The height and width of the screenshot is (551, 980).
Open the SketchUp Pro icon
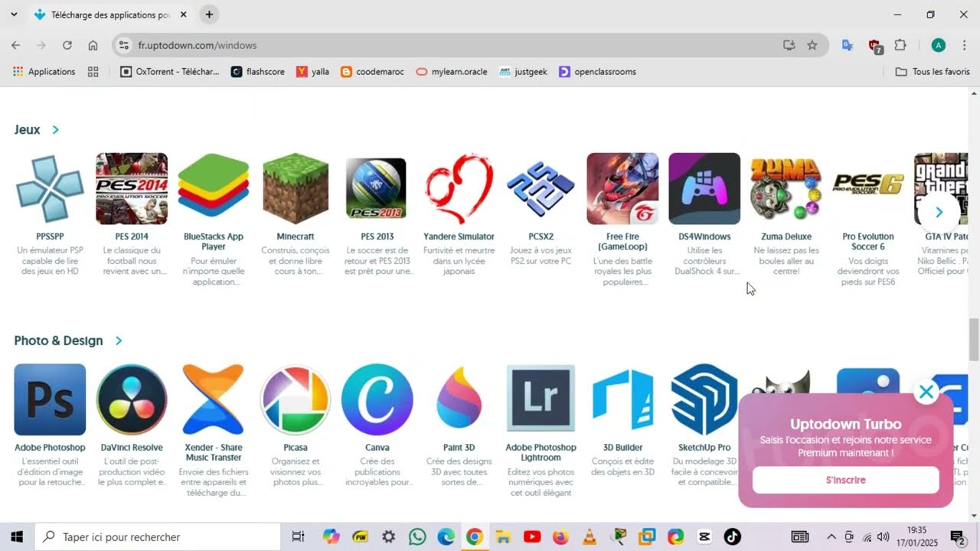[x=704, y=399]
